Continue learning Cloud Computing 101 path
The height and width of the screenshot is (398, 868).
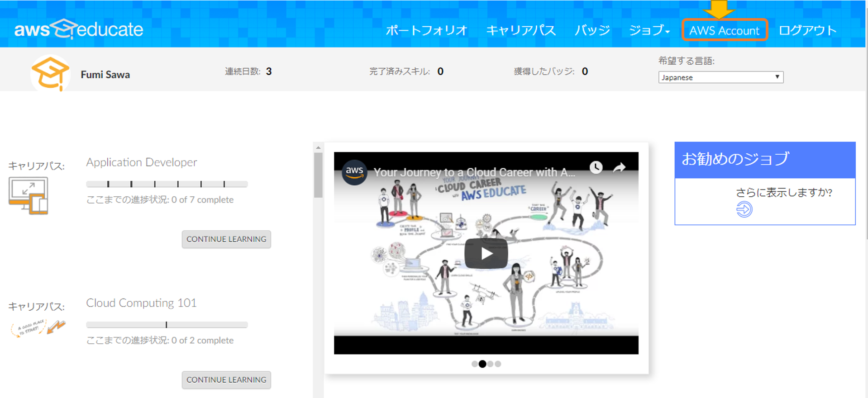tap(226, 380)
